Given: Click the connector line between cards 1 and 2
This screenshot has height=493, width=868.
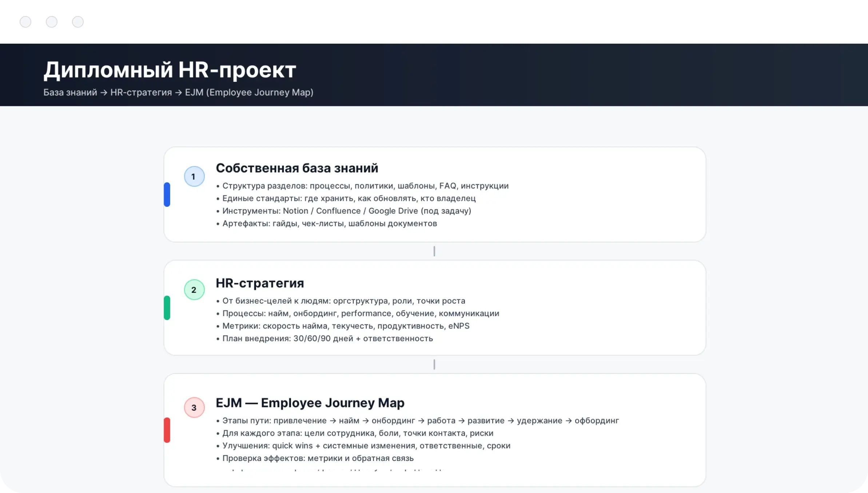Looking at the screenshot, I should (x=434, y=251).
